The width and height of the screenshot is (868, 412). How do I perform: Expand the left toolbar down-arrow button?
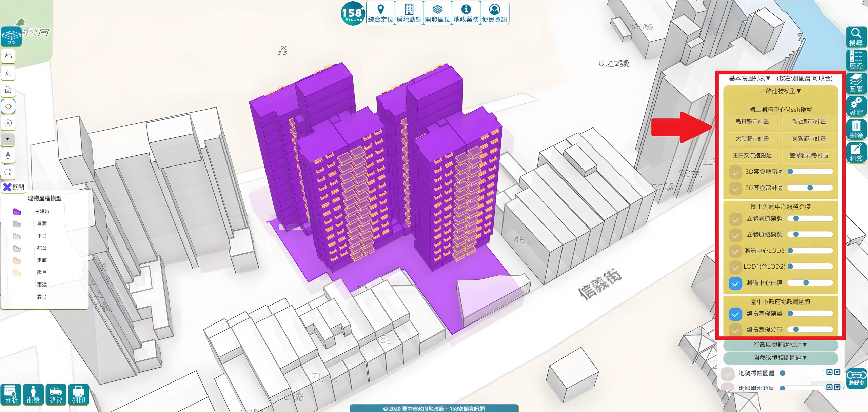[x=8, y=139]
